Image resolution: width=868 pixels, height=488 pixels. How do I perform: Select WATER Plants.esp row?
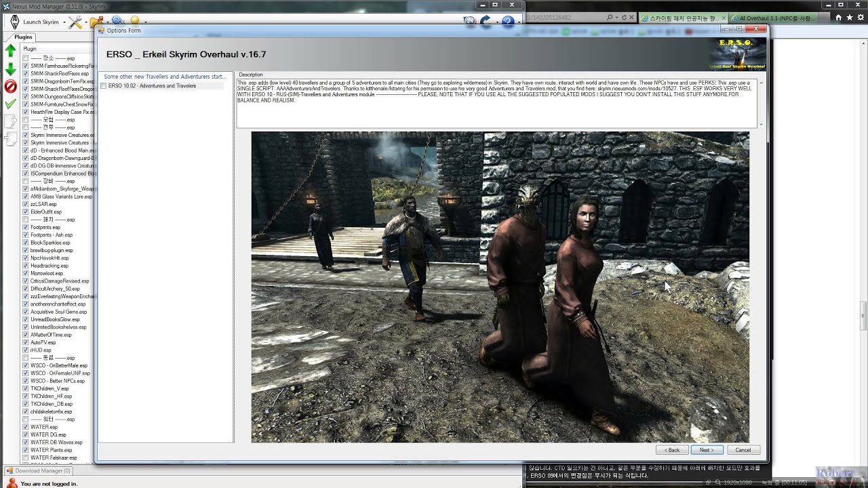click(51, 450)
